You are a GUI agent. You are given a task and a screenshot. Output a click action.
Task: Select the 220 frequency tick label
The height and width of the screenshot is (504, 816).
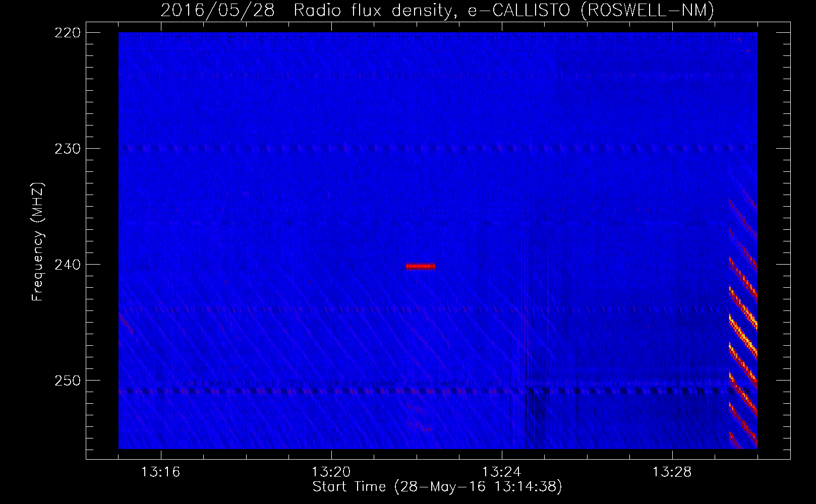67,33
